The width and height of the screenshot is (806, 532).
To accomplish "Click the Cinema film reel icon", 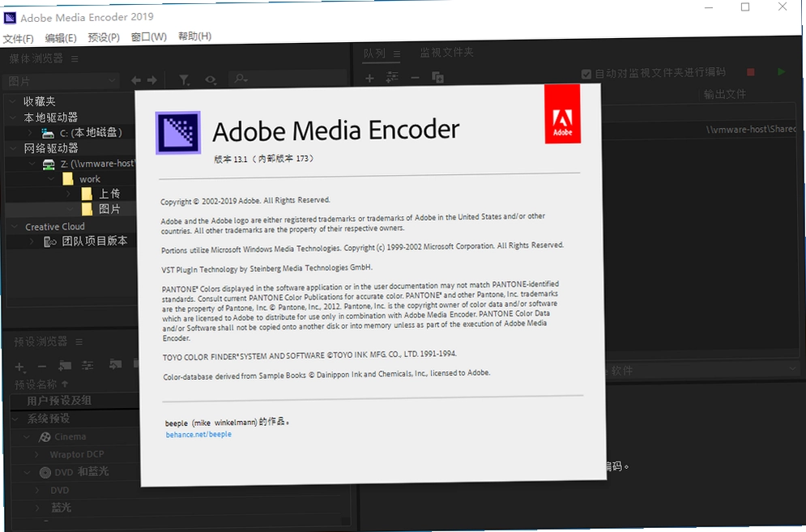I will [45, 437].
